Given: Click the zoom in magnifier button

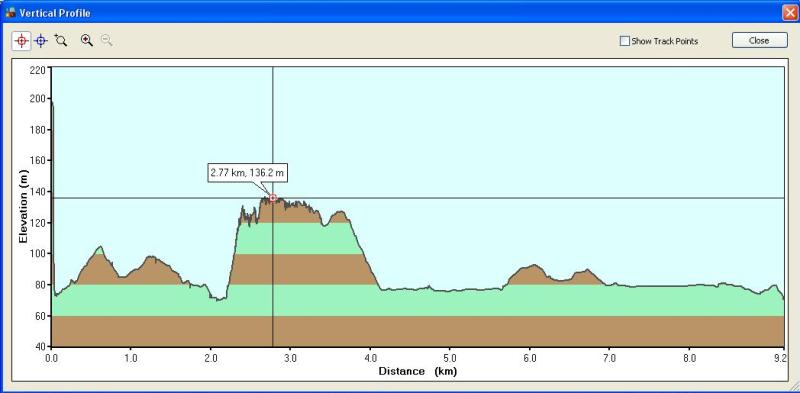Looking at the screenshot, I should tap(87, 41).
